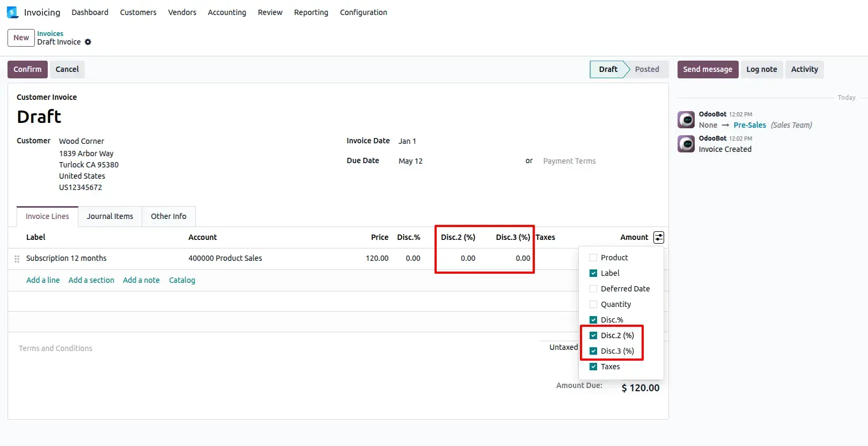Open the product Catalog link
This screenshot has height=446, width=868.
182,280
